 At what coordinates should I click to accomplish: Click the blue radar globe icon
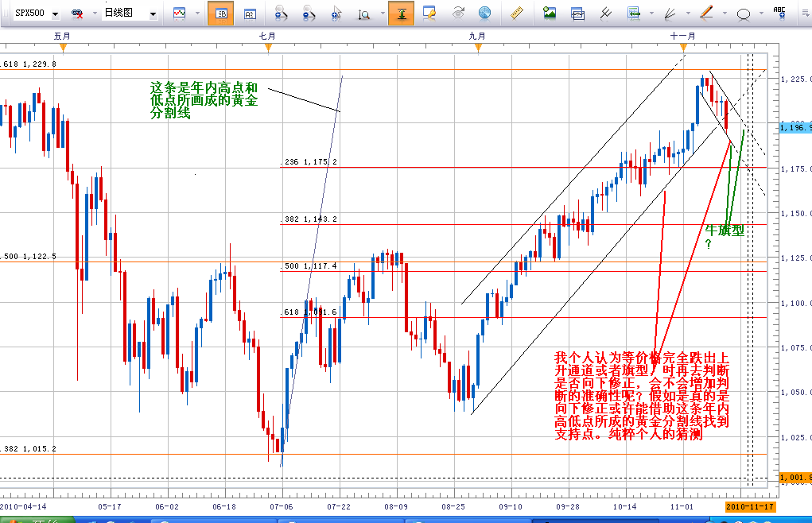pos(484,14)
